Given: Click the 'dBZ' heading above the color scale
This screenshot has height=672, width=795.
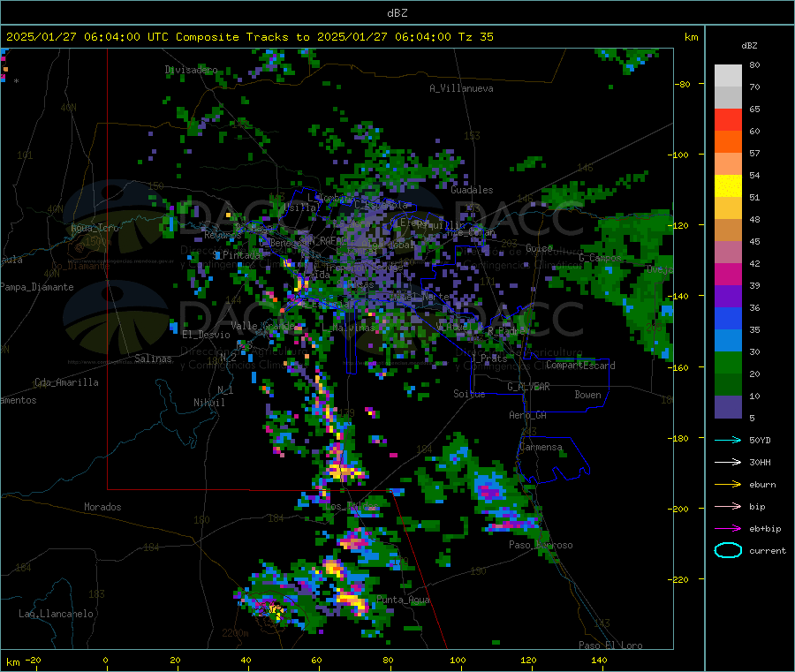Looking at the screenshot, I should [749, 46].
